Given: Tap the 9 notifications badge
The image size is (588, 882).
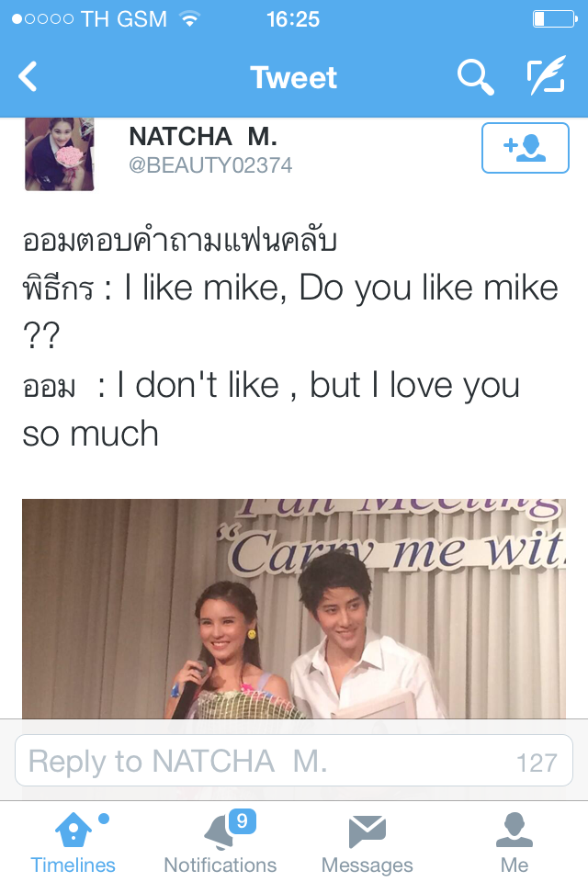Looking at the screenshot, I should pos(243,821).
